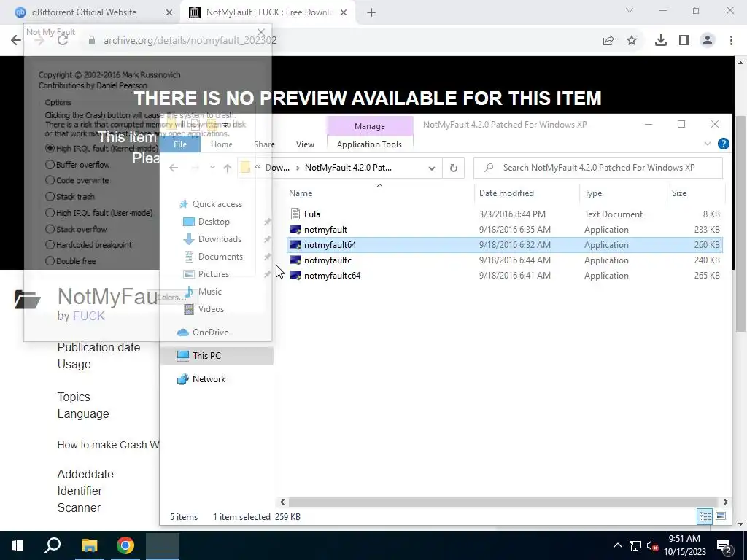Screen dimensions: 747x560
Task: Share this page icon in Chrome
Action: 608,41
